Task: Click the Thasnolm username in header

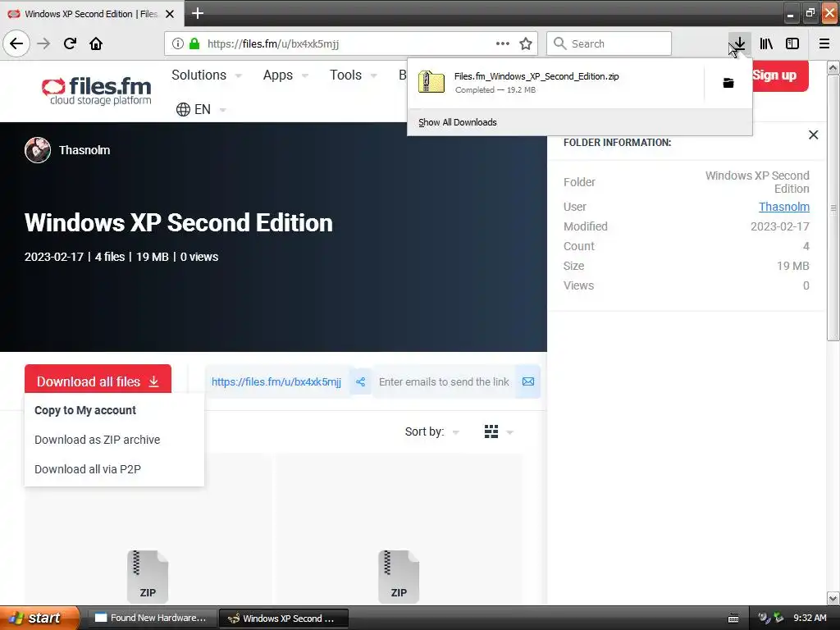Action: coord(84,150)
